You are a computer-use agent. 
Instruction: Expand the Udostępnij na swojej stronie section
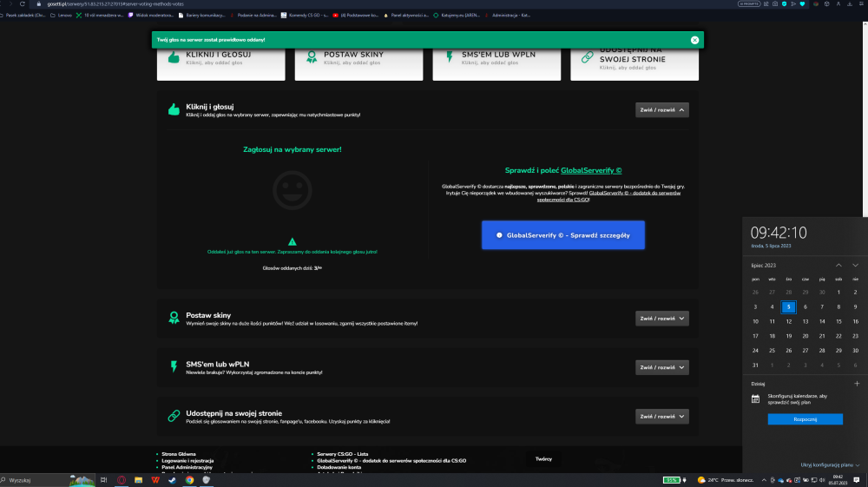click(662, 416)
